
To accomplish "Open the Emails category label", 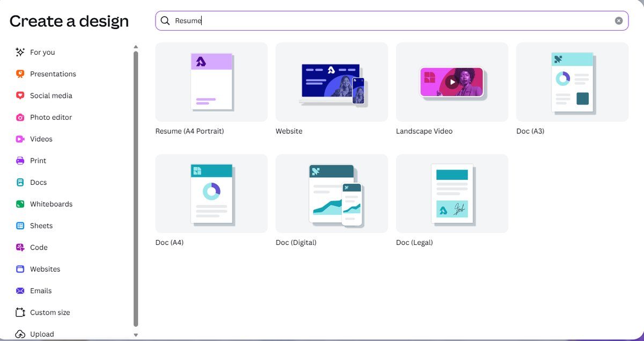I will [x=41, y=291].
